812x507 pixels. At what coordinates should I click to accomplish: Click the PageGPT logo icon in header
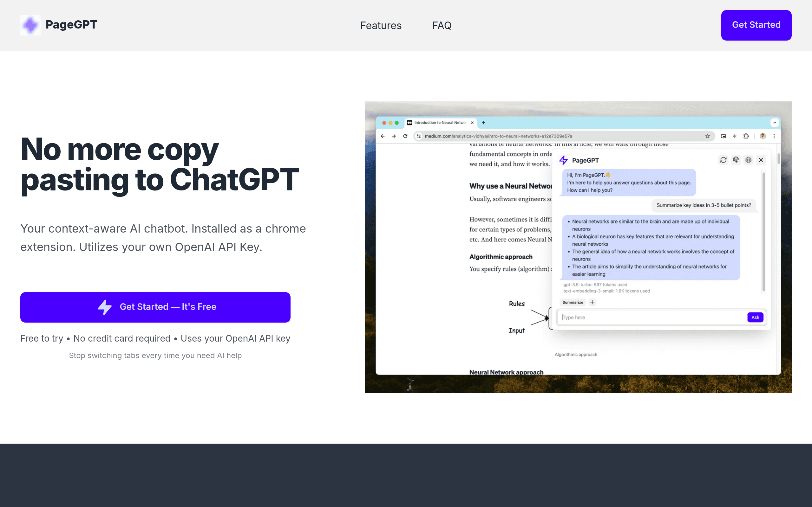click(x=30, y=25)
